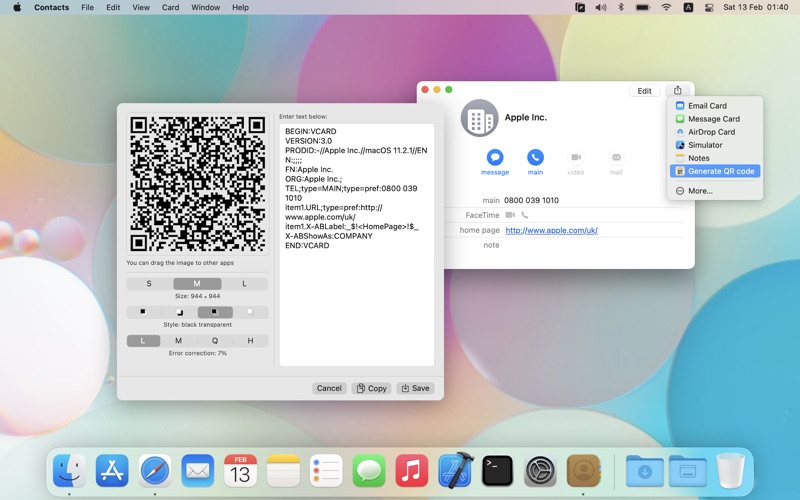This screenshot has height=500, width=800.
Task: Open the Contacts app icon in Dock
Action: pyautogui.click(x=583, y=470)
